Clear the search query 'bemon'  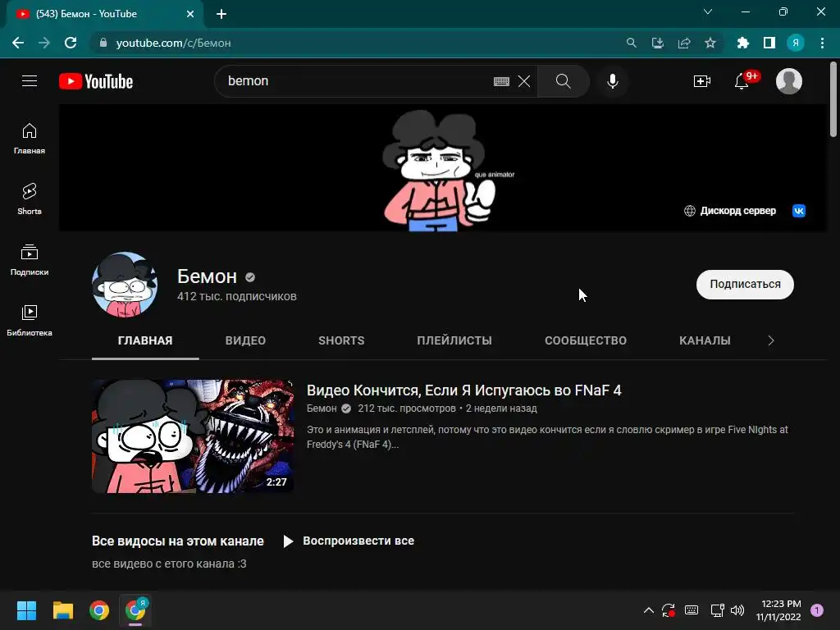[524, 81]
